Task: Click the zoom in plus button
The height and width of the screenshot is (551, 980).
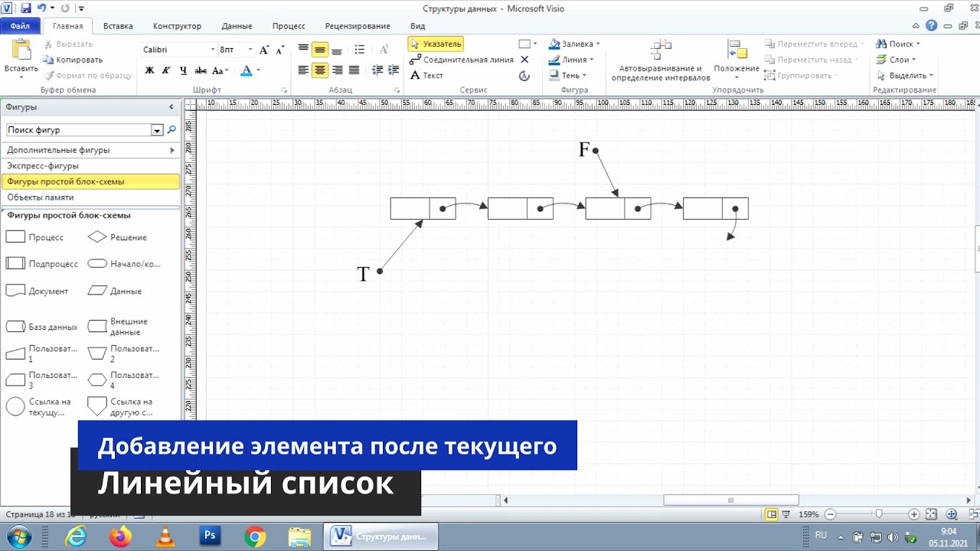Action: coord(914,515)
